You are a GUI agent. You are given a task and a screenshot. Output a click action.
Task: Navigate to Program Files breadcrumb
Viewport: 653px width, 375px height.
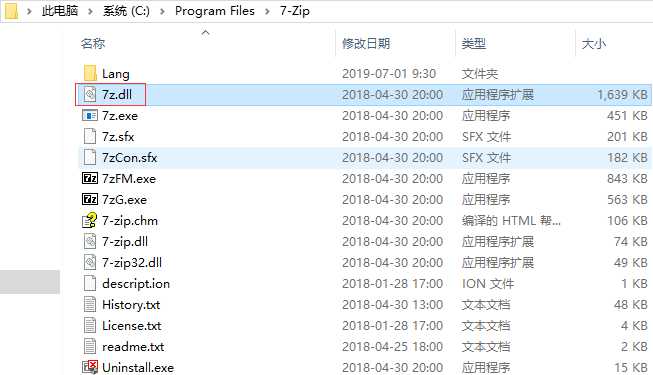214,11
